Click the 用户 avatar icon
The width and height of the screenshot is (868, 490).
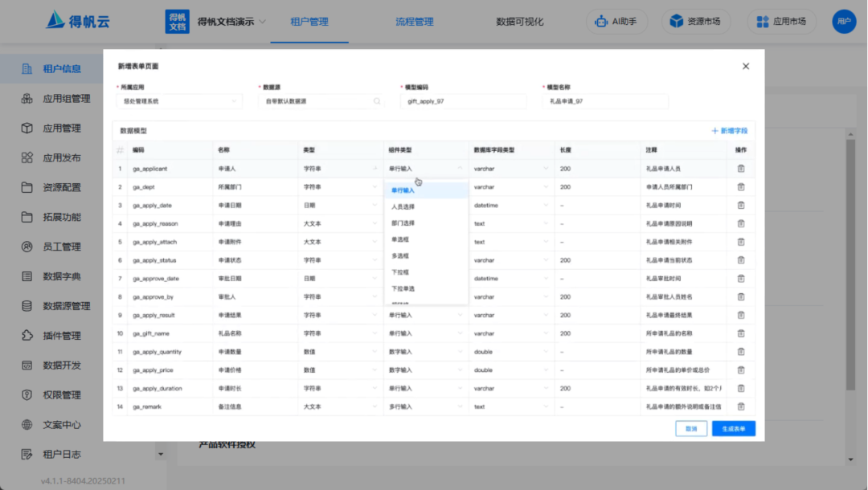click(844, 22)
